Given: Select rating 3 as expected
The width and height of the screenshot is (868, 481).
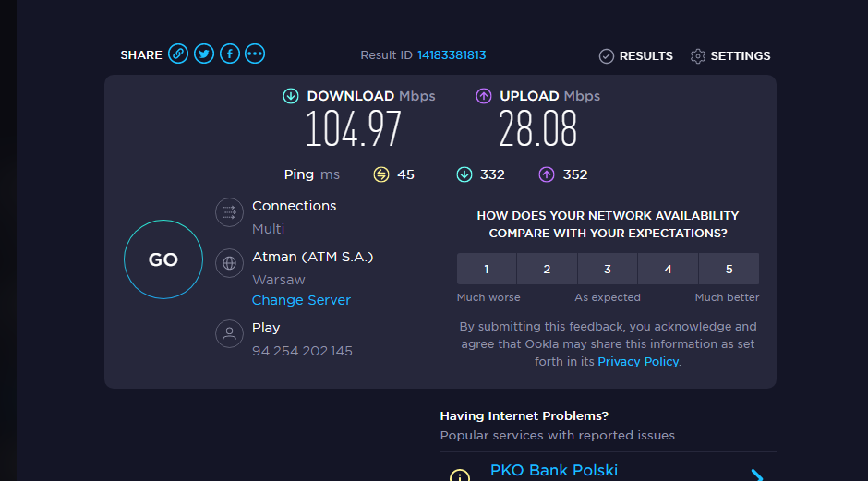Looking at the screenshot, I should coord(608,269).
